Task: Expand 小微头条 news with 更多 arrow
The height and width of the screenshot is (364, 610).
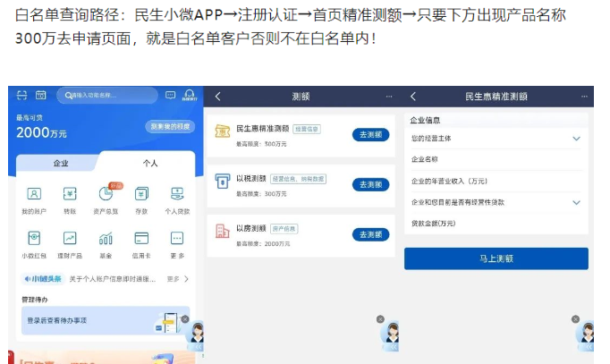Action: [177, 280]
